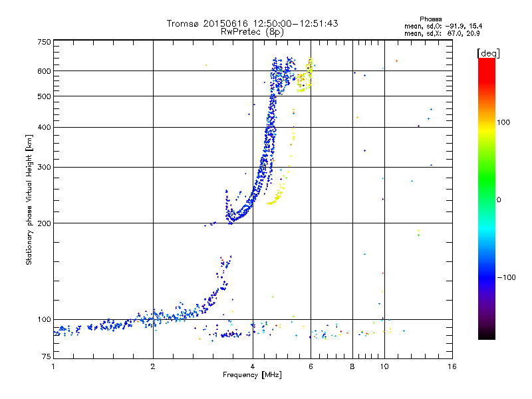Click the 100 colorbar tick label
532x399 pixels.
pos(503,122)
